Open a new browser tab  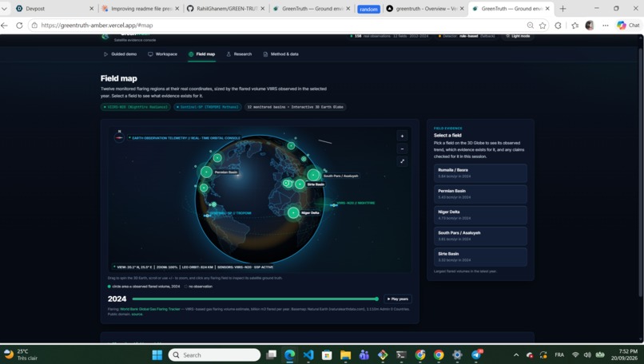563,9
